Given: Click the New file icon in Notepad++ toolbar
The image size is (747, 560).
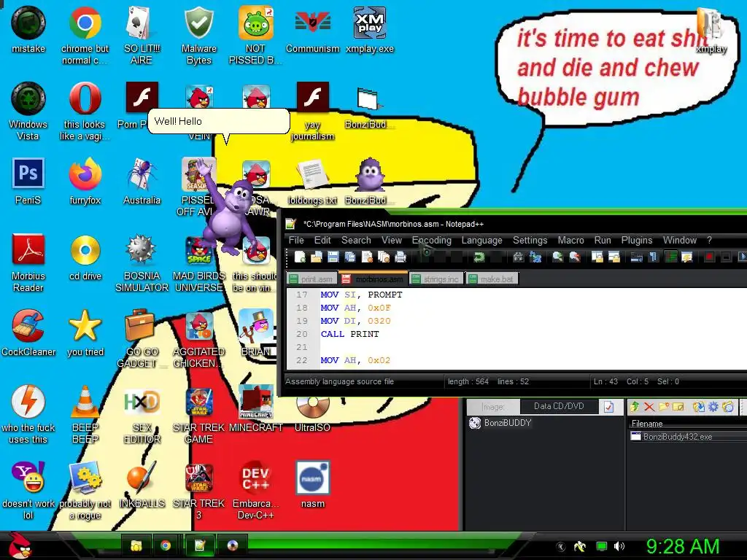Looking at the screenshot, I should 300,257.
